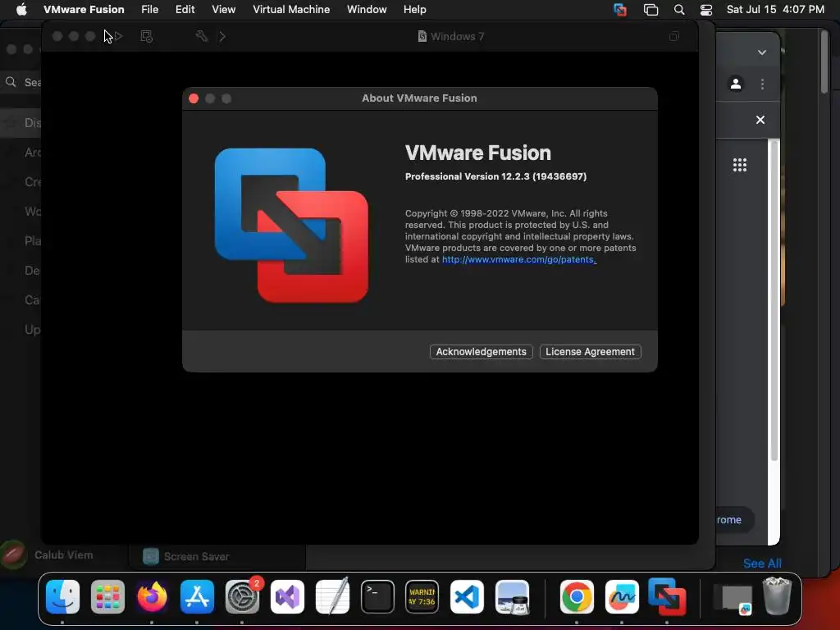Open the Console app in the Dock
Viewport: 840px width, 630px height.
point(422,597)
